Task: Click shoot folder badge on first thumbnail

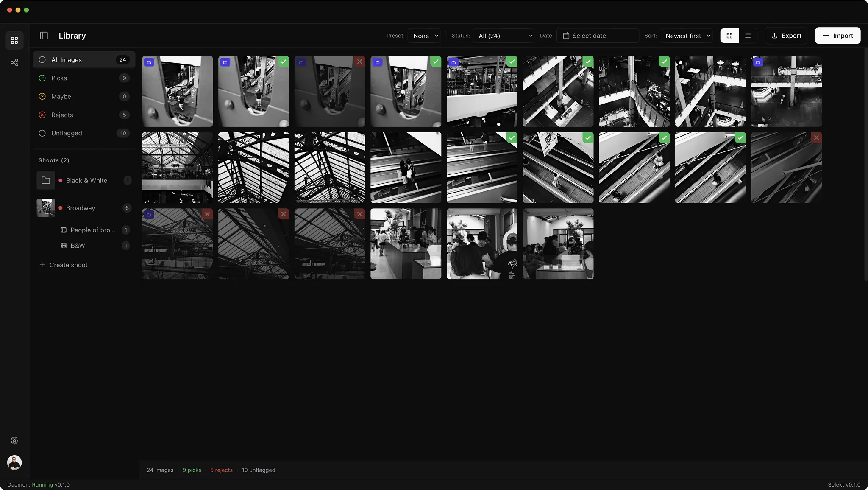Action: [149, 62]
